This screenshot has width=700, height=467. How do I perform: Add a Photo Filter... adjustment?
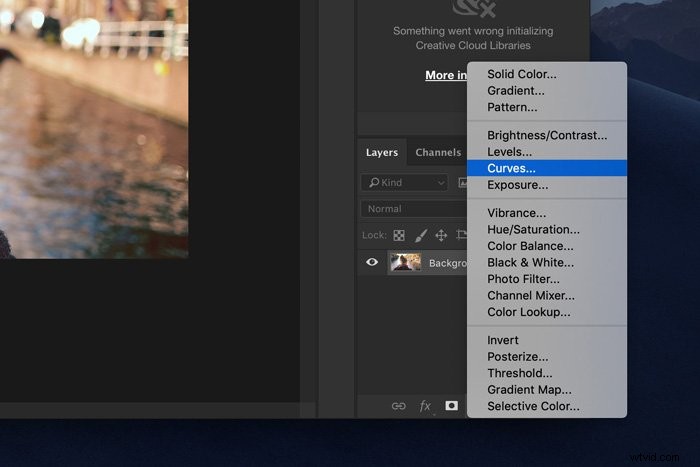click(546, 279)
